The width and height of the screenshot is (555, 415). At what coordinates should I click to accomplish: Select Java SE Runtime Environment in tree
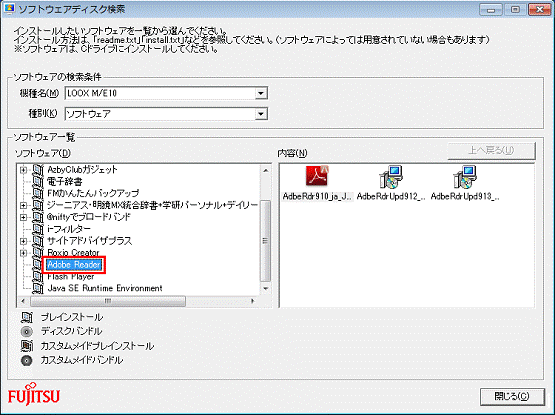(x=105, y=288)
